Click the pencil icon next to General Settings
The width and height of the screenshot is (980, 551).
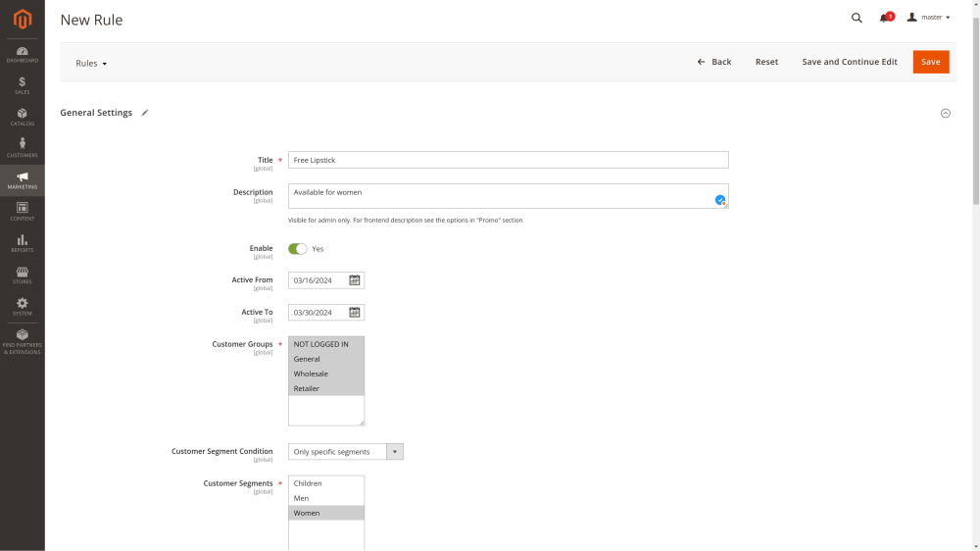coord(145,113)
